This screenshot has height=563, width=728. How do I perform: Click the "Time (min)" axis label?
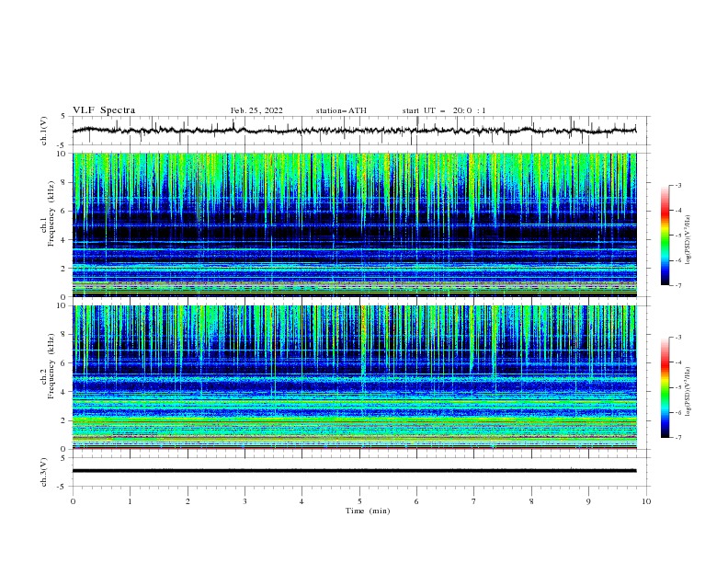point(368,511)
